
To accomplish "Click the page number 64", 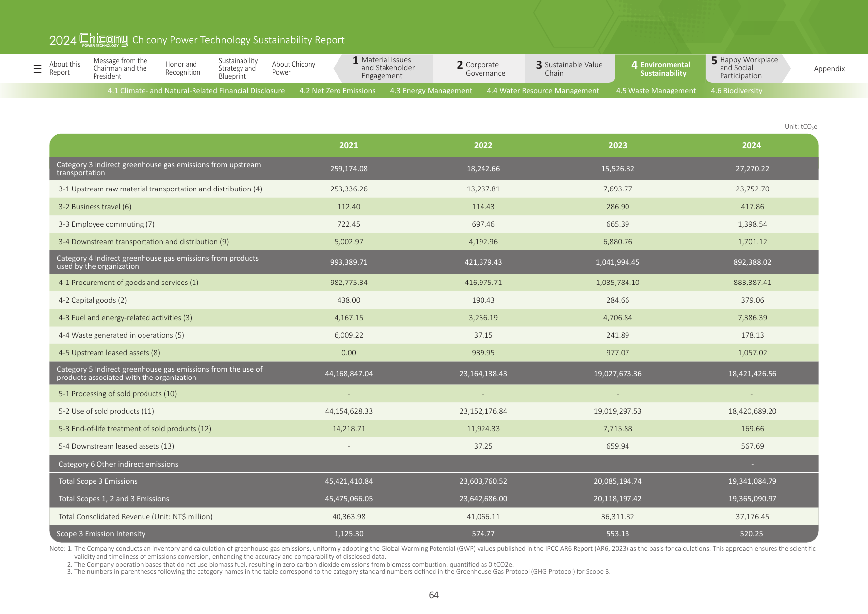I will [x=434, y=595].
